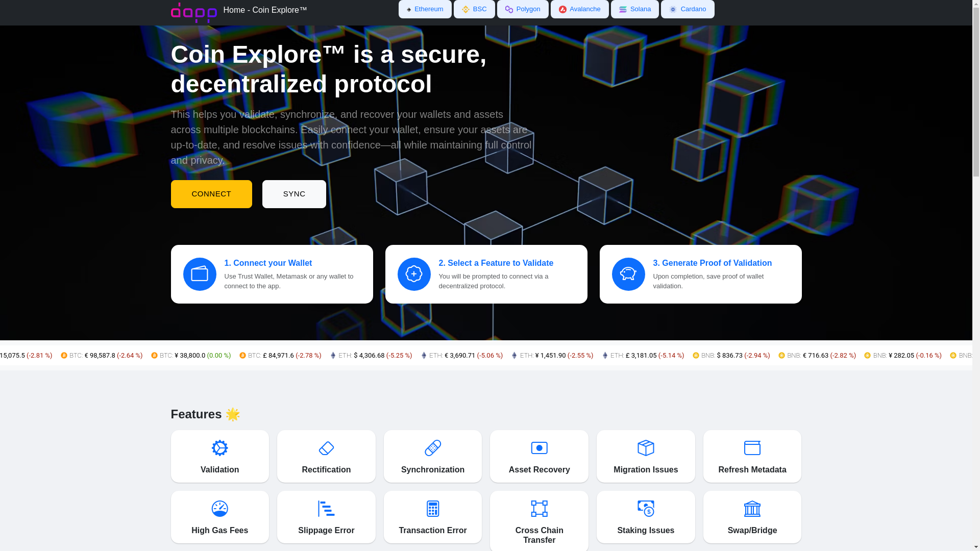Click the Synchronization label
The width and height of the screenshot is (980, 551).
(x=433, y=470)
